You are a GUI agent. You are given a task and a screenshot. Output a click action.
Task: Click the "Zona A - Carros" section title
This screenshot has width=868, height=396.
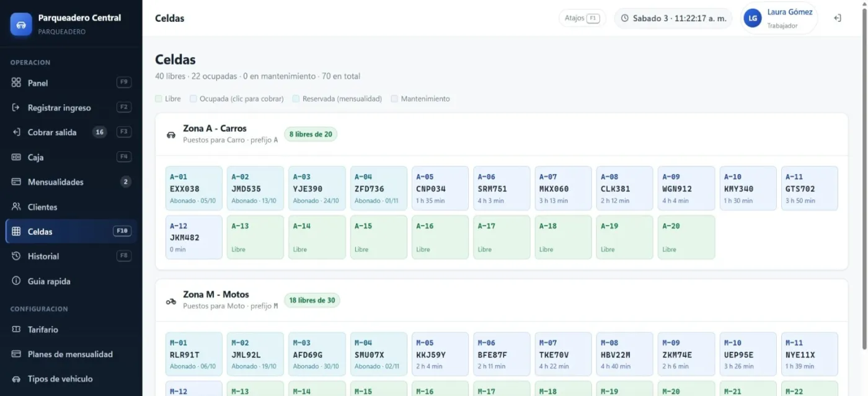215,128
